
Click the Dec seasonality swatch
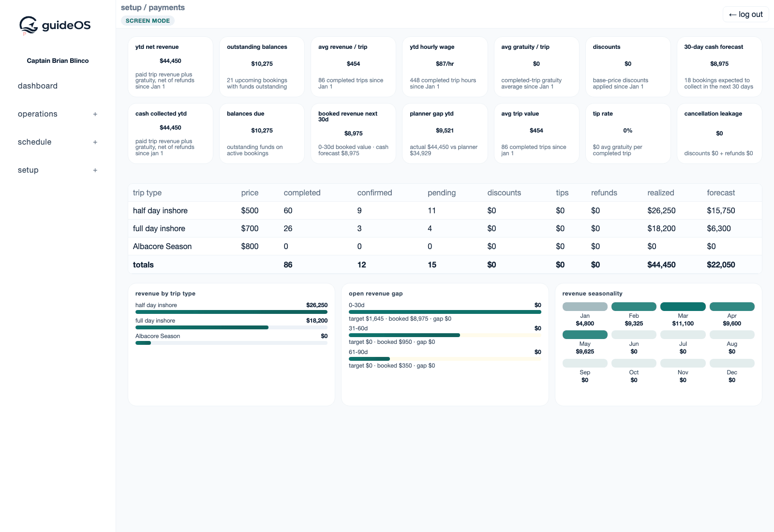pyautogui.click(x=732, y=363)
